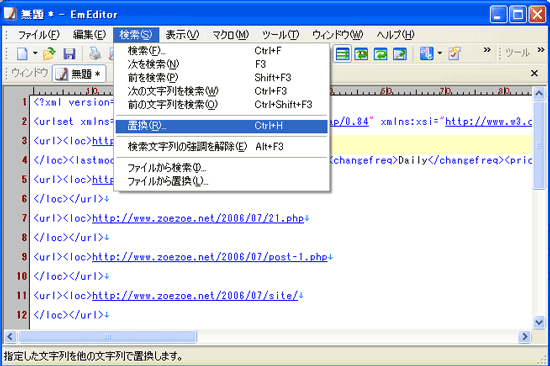Click line number 10 in margin
550x366 pixels.
(22, 276)
